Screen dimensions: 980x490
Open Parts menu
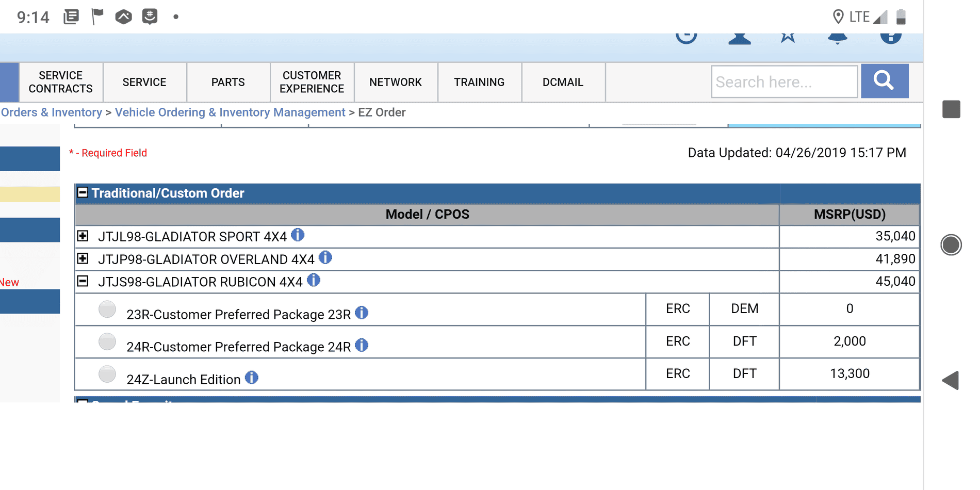click(x=228, y=82)
